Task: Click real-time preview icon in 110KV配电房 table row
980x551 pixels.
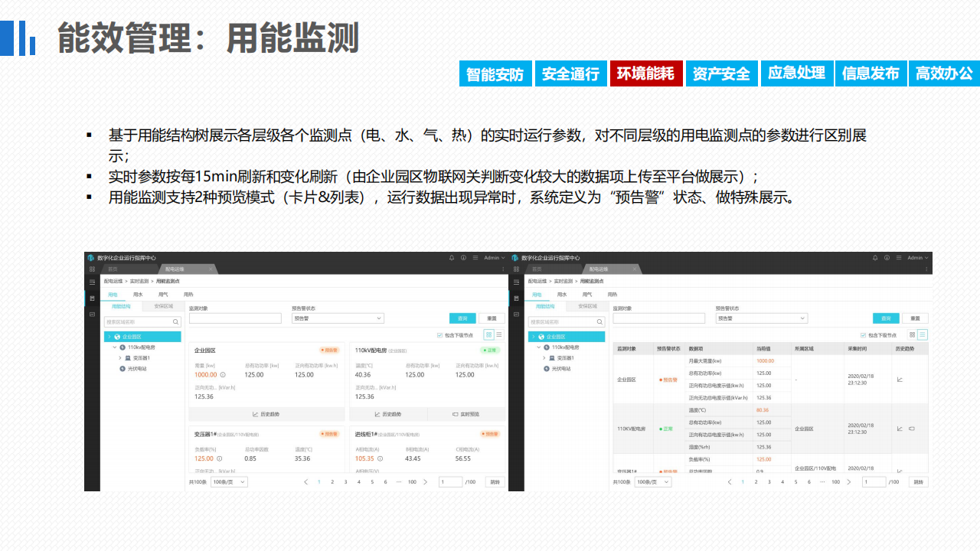Action: (911, 429)
